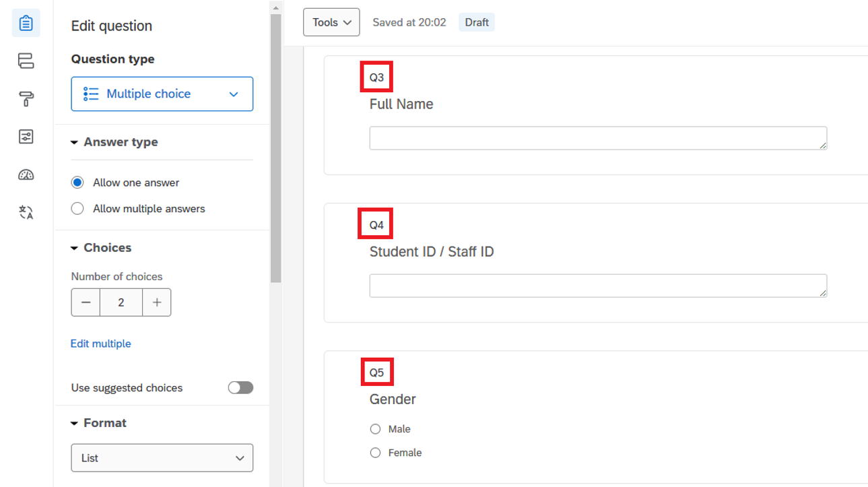This screenshot has height=487, width=868.
Task: Choose the Female option under Gender
Action: [x=375, y=453]
